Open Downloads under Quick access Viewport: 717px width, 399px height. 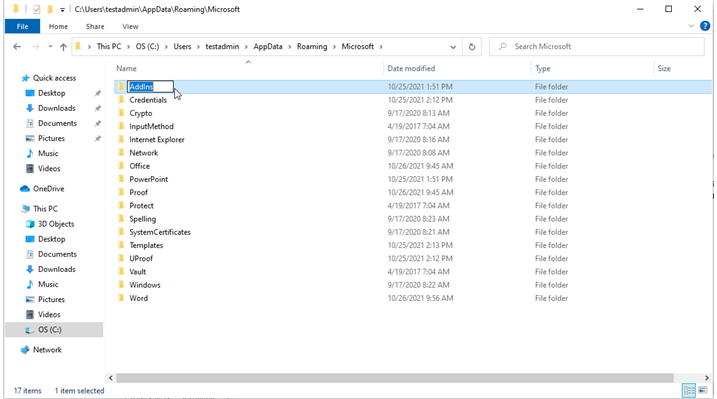56,108
